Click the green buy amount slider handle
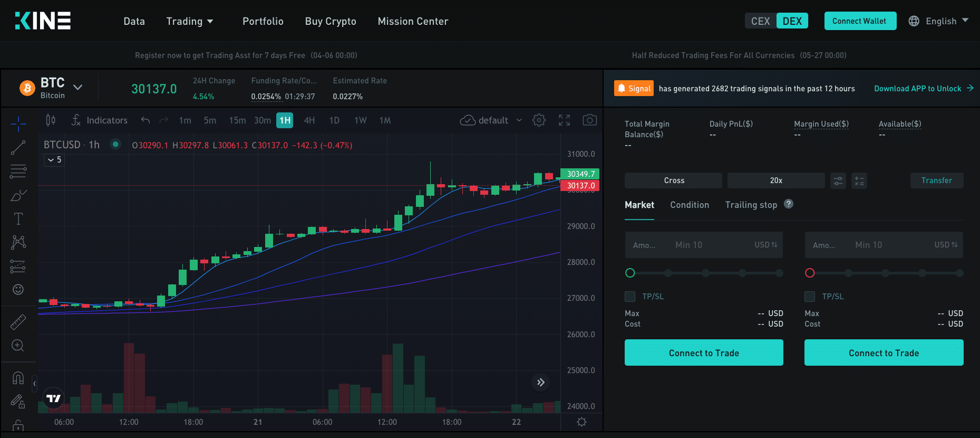This screenshot has height=438, width=980. [x=630, y=273]
